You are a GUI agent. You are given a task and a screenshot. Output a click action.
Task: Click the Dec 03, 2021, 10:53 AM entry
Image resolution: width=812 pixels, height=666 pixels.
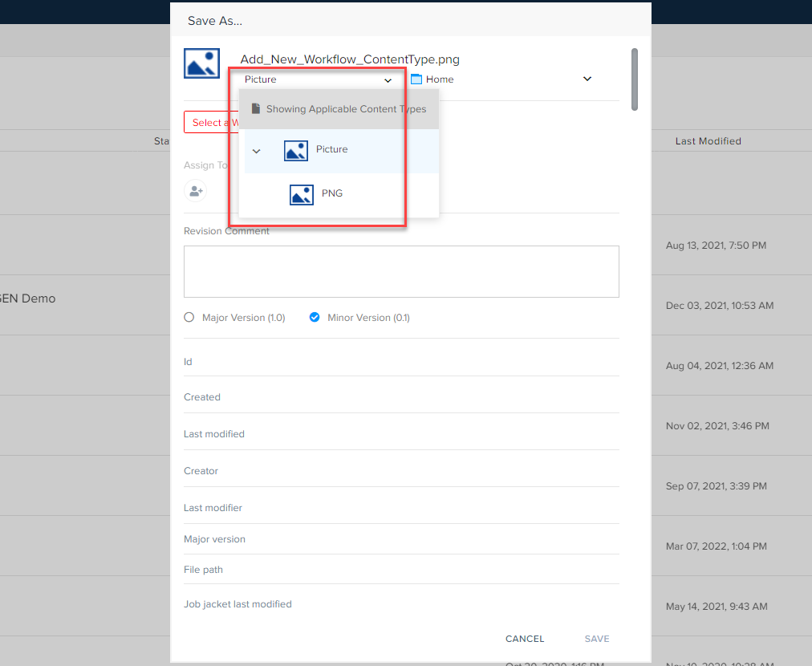[x=720, y=306]
